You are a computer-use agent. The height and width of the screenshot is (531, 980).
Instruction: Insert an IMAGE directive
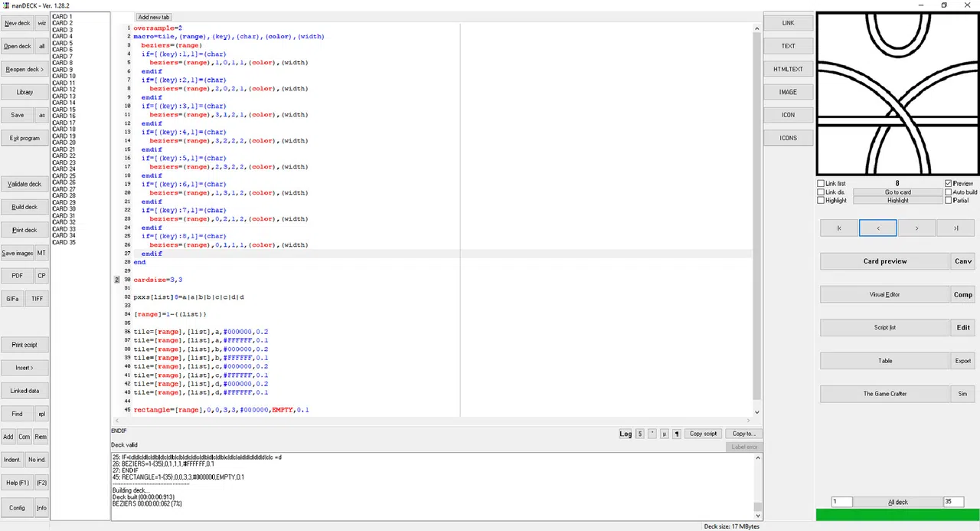788,92
